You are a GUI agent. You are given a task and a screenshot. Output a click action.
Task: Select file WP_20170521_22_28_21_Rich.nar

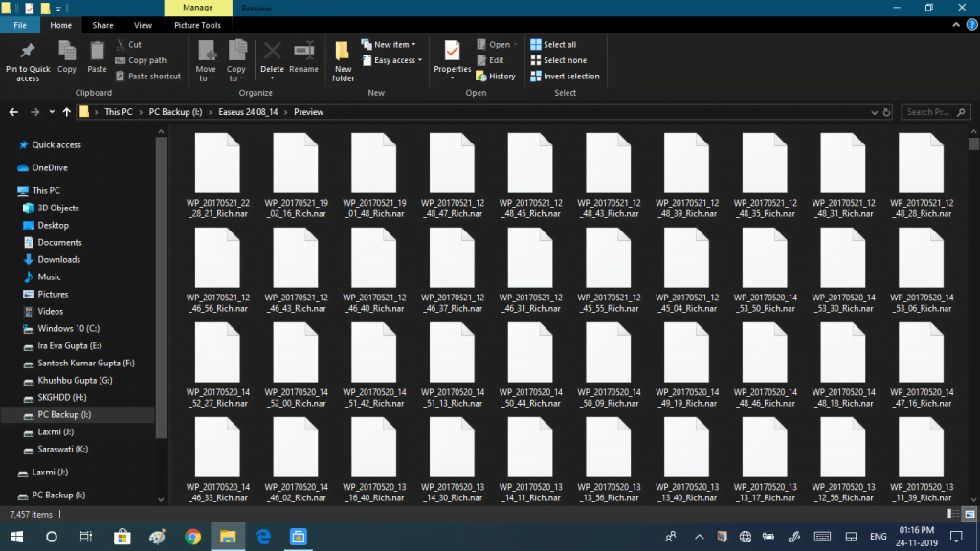(x=217, y=176)
